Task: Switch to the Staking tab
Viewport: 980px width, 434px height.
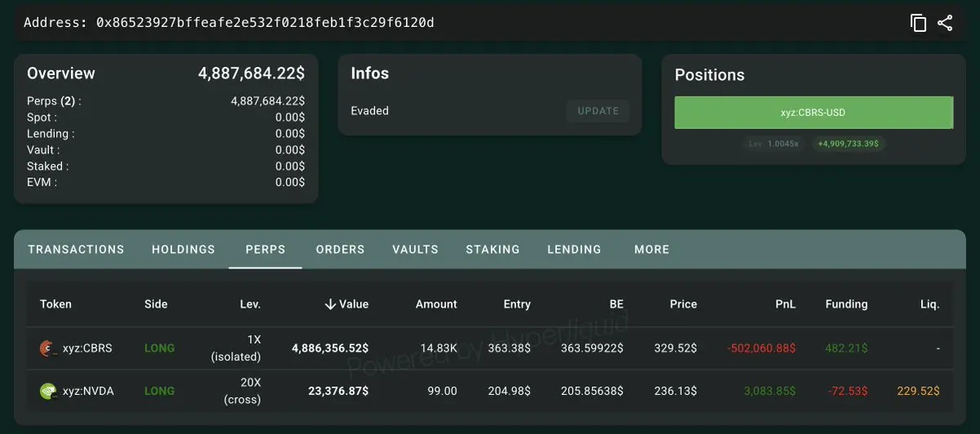Action: click(x=492, y=249)
